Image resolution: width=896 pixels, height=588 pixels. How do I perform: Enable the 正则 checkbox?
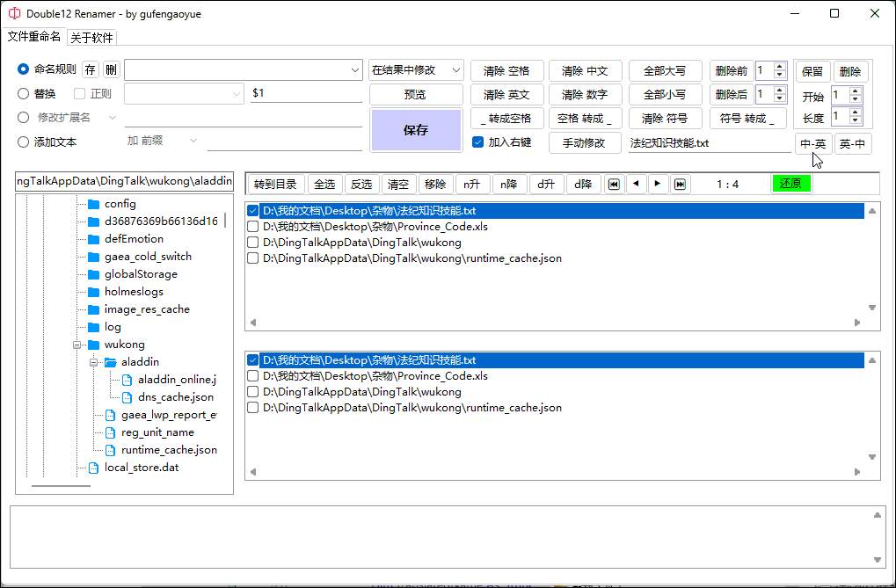pyautogui.click(x=80, y=94)
